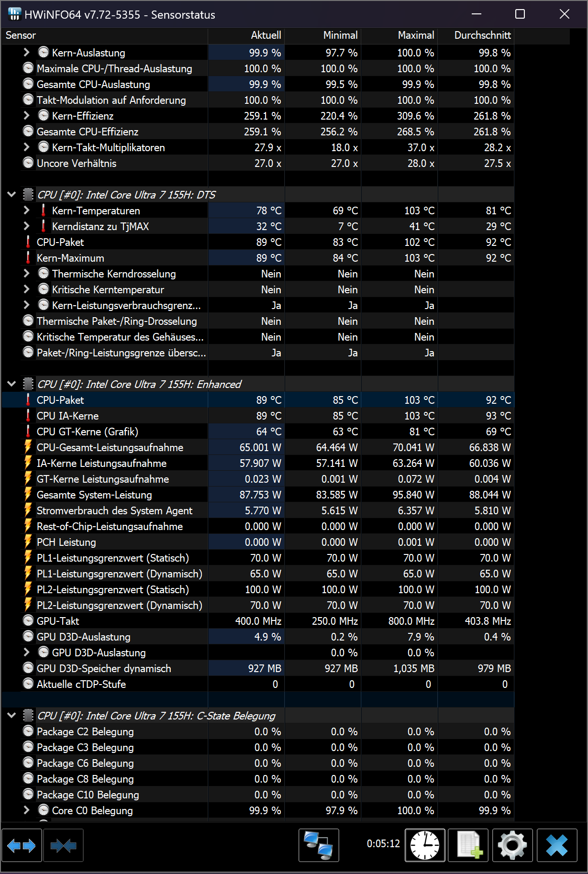Click the thermometer icon next to Kern-Maximum

point(28,258)
